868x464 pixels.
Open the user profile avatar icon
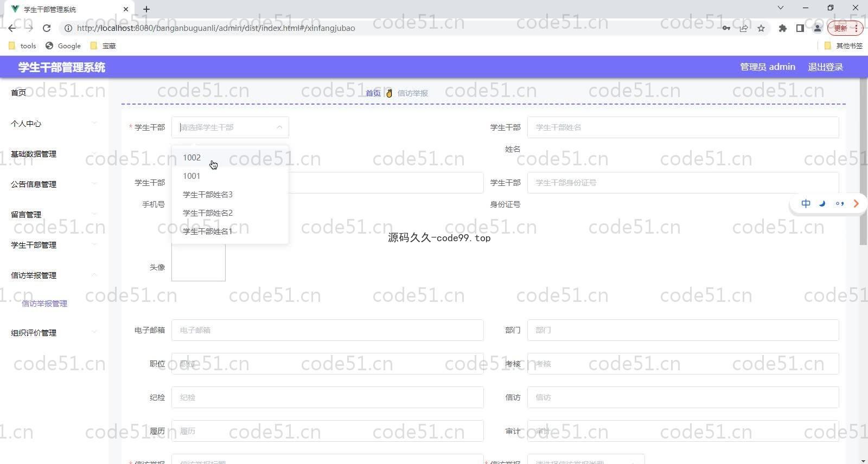point(817,28)
